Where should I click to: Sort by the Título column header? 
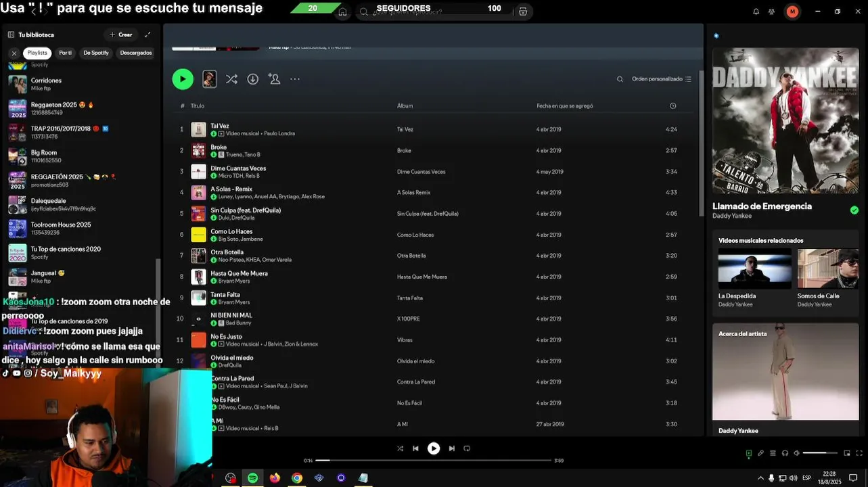point(198,106)
